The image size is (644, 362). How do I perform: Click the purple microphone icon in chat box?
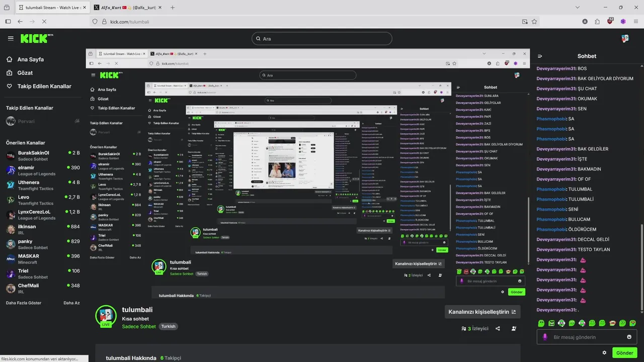click(544, 337)
